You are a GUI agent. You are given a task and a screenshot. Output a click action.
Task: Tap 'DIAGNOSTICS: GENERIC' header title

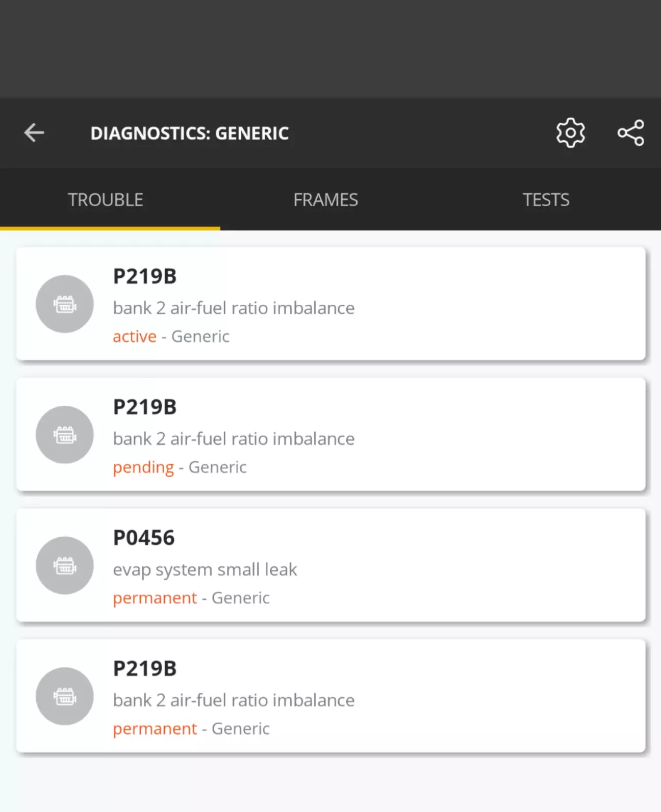[x=190, y=134]
